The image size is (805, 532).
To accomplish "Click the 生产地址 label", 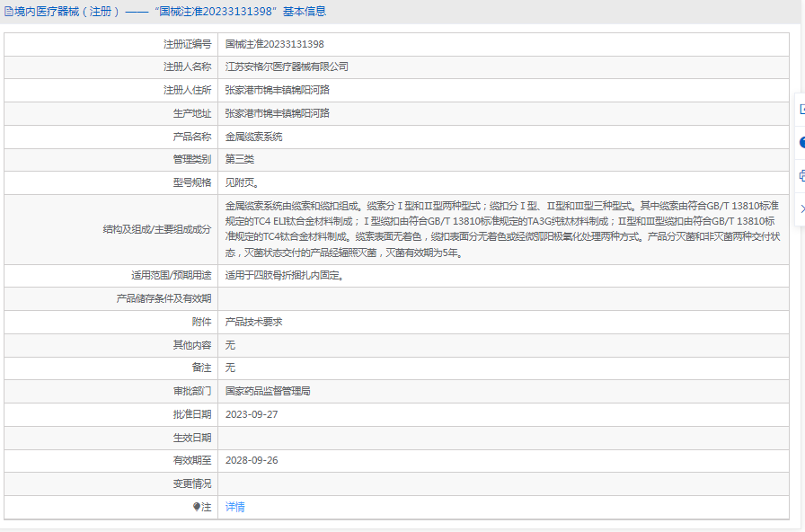I will tap(192, 113).
